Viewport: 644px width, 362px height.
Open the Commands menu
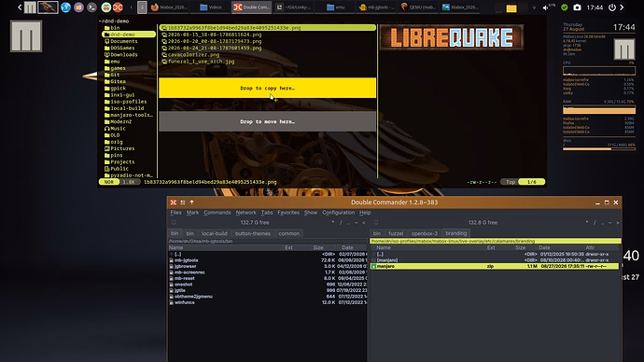pos(217,213)
